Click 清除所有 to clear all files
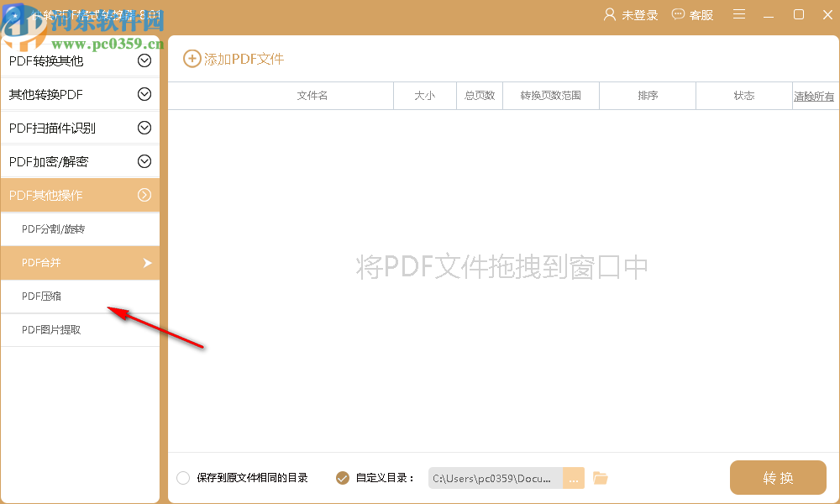Viewport: 840px width, 504px height. tap(814, 95)
